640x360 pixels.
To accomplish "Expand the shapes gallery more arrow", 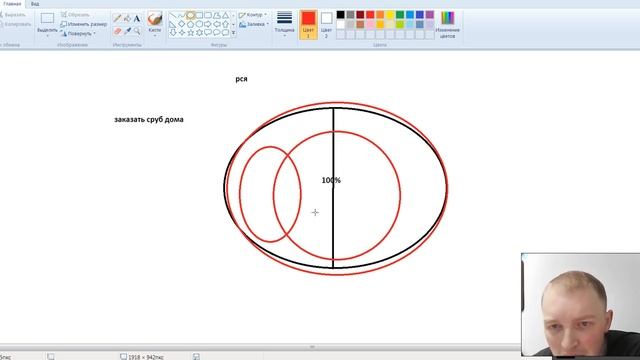I will click(233, 33).
